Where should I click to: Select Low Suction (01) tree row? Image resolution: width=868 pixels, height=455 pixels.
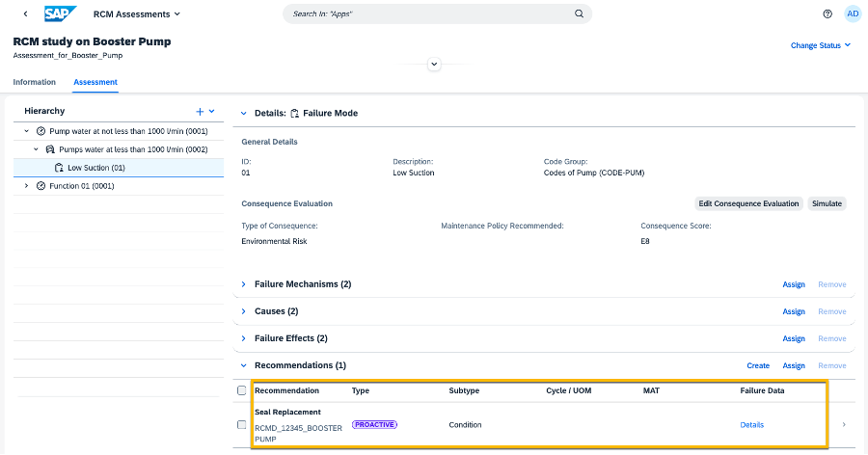tap(119, 168)
